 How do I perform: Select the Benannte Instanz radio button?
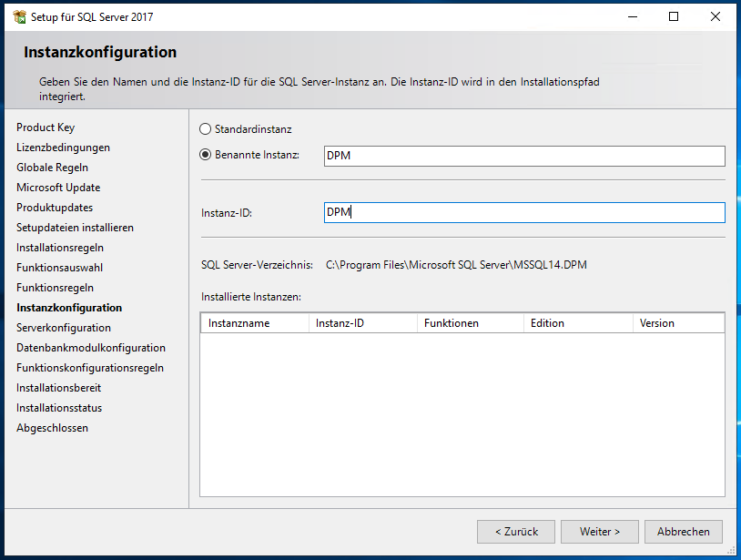pos(205,155)
